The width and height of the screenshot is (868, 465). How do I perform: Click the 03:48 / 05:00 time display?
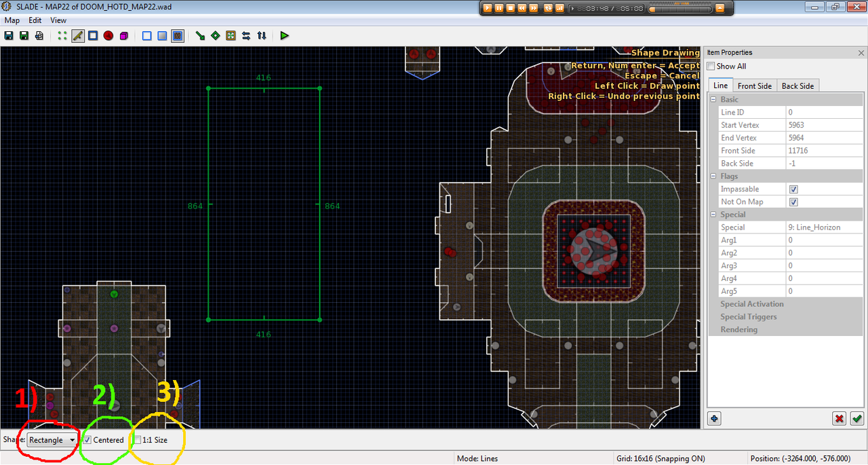pos(606,9)
